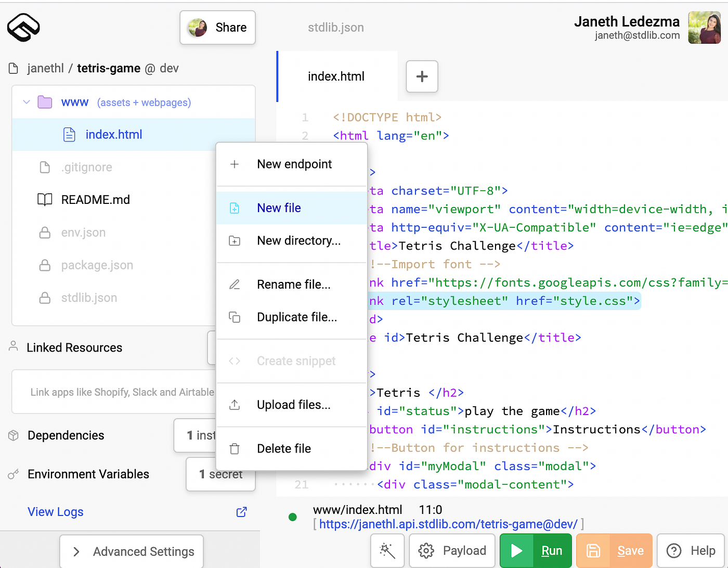Click the Environment Variables key icon

[14, 474]
